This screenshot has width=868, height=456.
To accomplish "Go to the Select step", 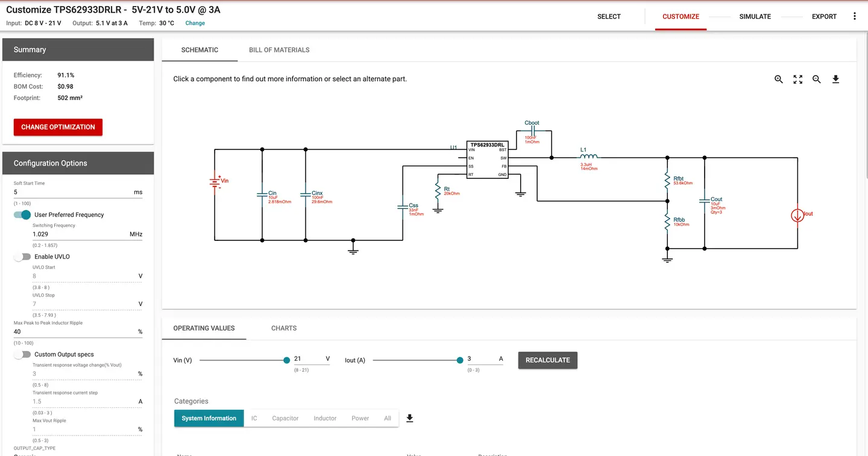I will tap(609, 16).
